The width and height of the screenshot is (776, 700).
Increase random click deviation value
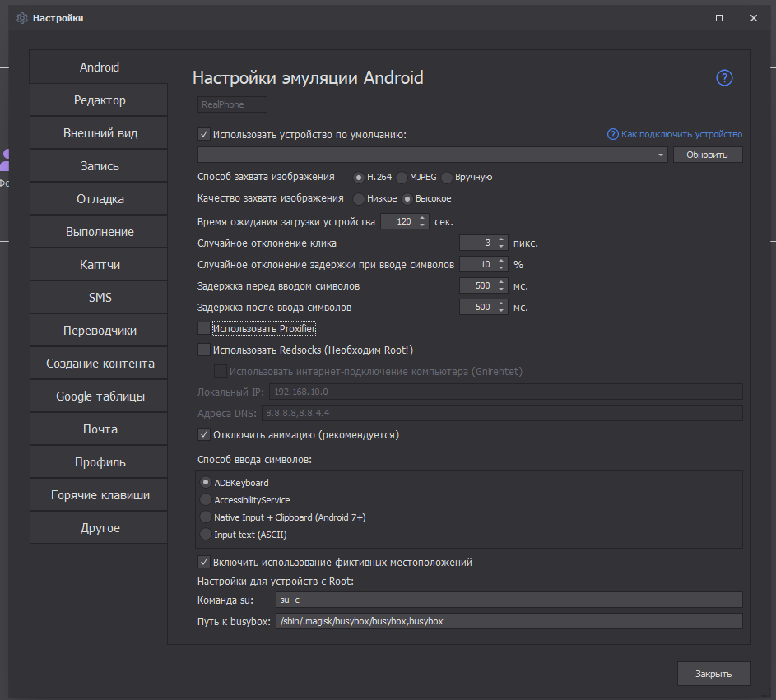[x=501, y=239]
